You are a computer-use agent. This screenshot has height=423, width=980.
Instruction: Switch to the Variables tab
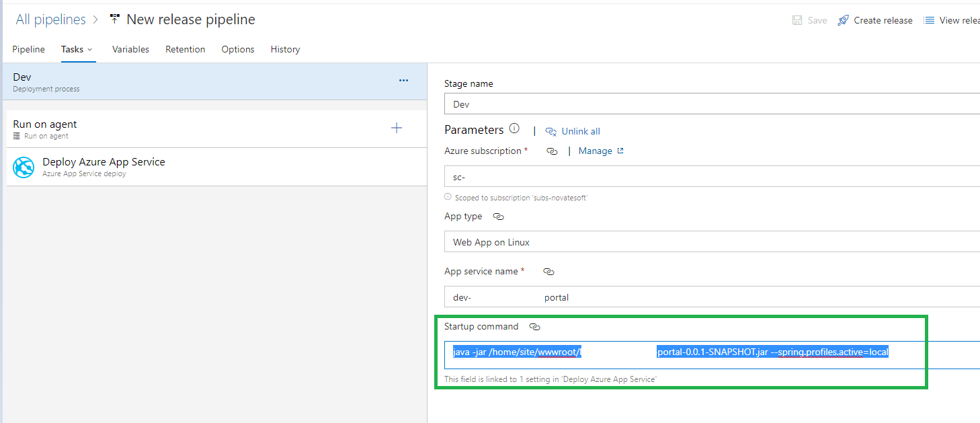coord(130,49)
